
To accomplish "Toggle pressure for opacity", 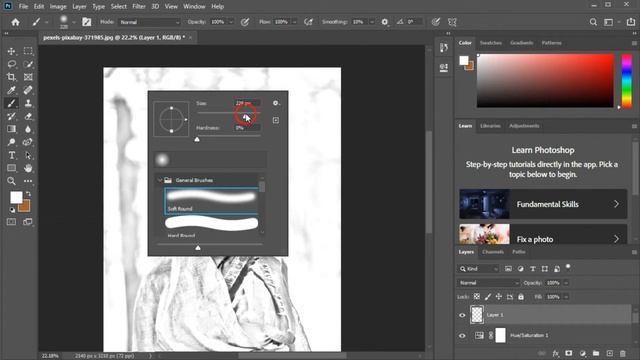I will point(245,22).
